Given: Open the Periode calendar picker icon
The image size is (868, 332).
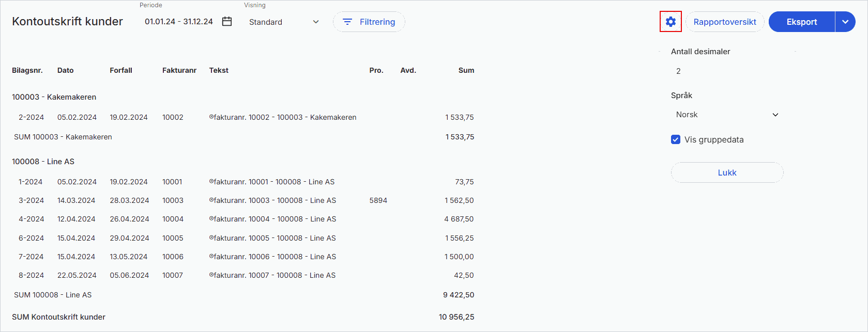Looking at the screenshot, I should pyautogui.click(x=226, y=22).
